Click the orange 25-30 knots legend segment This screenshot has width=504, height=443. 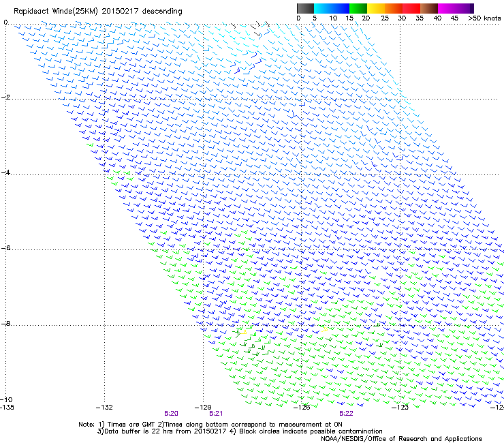(x=394, y=8)
